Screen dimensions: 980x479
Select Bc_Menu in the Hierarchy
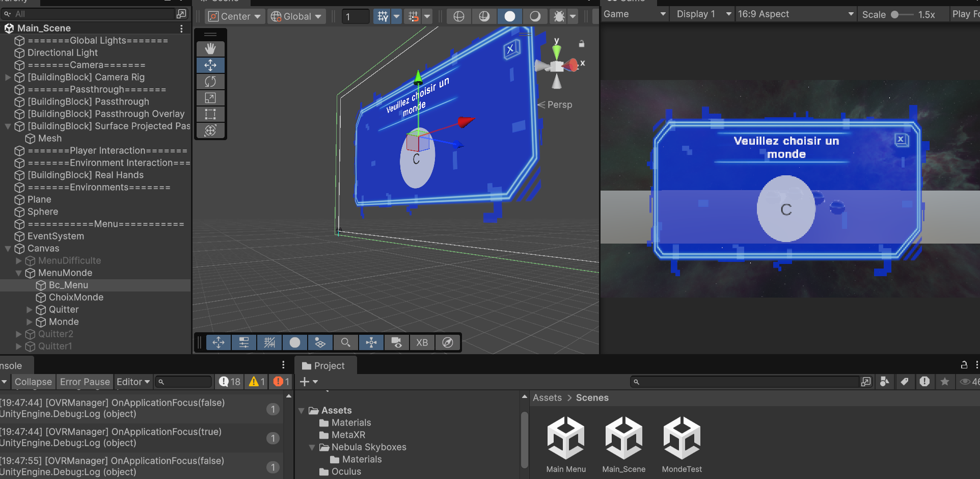point(95,285)
